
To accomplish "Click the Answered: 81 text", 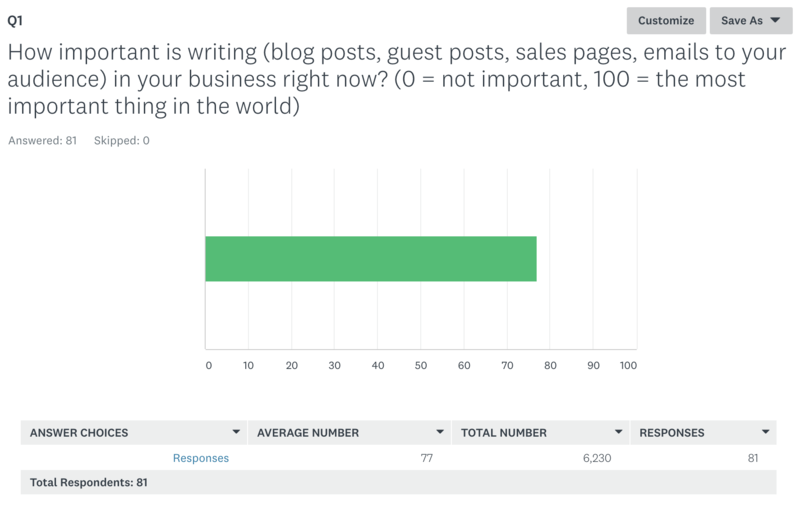I will coord(42,141).
